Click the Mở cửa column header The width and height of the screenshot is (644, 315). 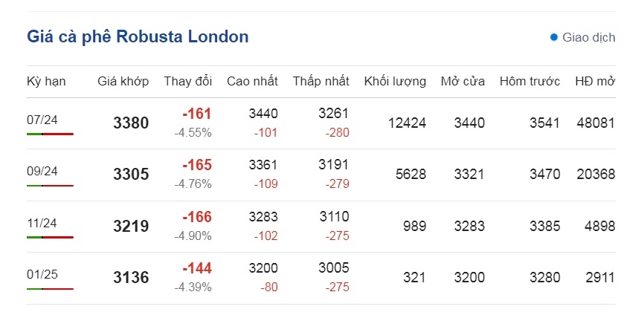click(463, 81)
